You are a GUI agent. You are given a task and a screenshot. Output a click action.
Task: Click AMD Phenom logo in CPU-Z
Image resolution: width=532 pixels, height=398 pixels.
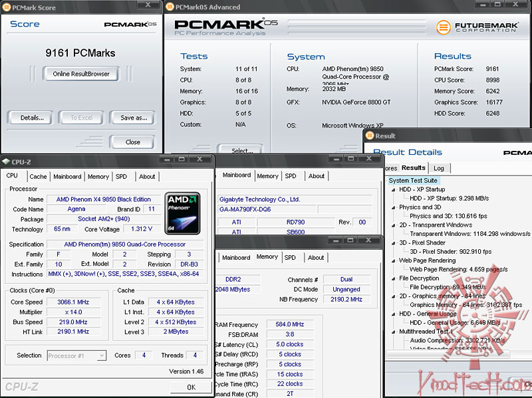(x=182, y=213)
